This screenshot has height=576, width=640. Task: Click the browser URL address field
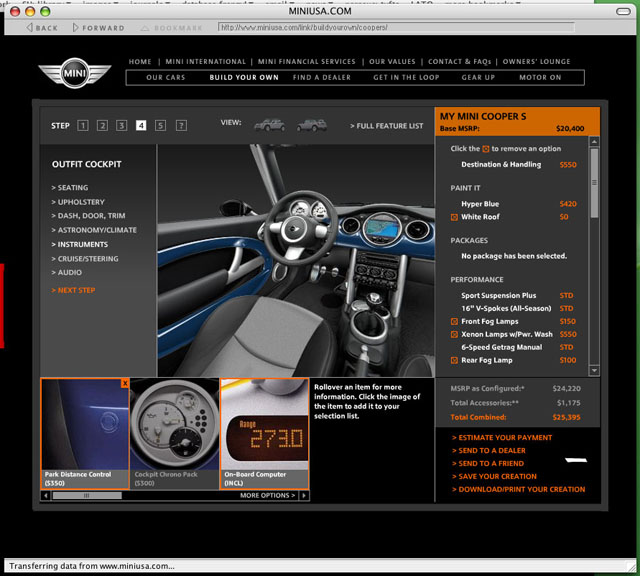tap(396, 27)
